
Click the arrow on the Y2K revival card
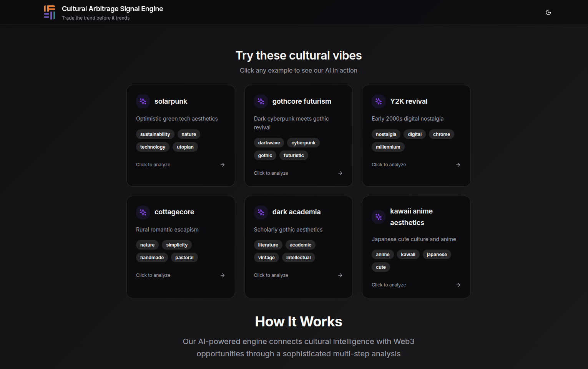[x=458, y=165]
